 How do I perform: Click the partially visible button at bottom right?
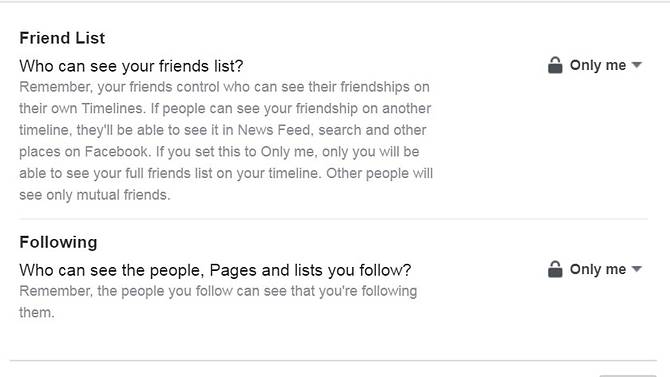[x=628, y=376]
